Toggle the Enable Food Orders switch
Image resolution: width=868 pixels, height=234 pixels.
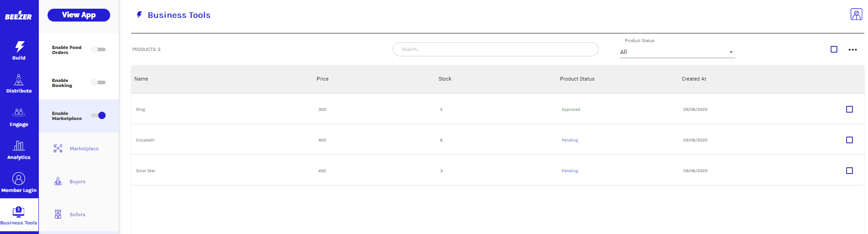point(98,49)
